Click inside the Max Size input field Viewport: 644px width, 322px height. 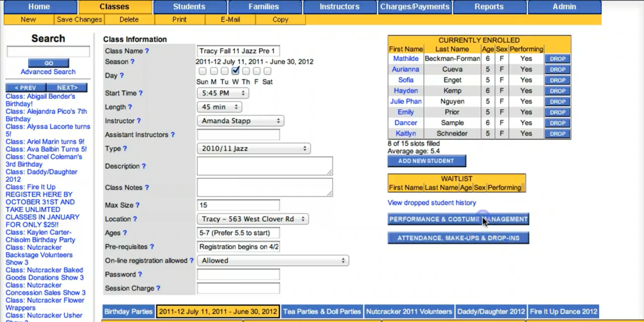pyautogui.click(x=238, y=205)
